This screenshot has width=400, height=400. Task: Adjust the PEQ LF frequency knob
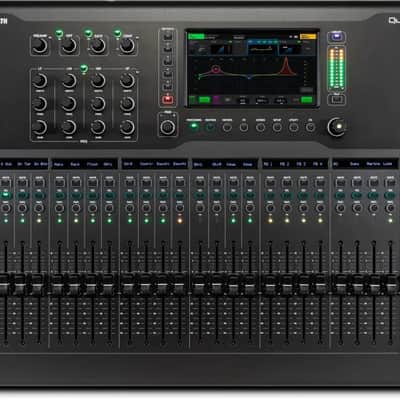(40, 104)
